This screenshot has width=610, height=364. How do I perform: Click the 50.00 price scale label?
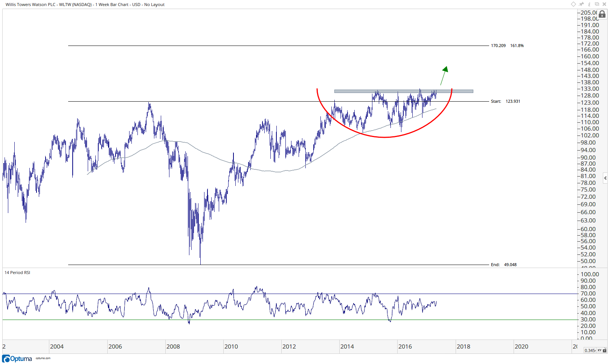click(x=588, y=261)
